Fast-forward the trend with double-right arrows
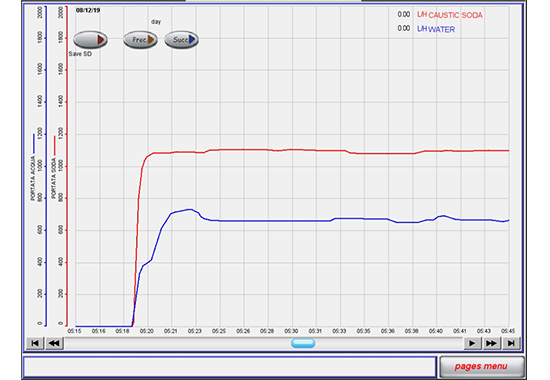The width and height of the screenshot is (550, 380). pos(491,343)
